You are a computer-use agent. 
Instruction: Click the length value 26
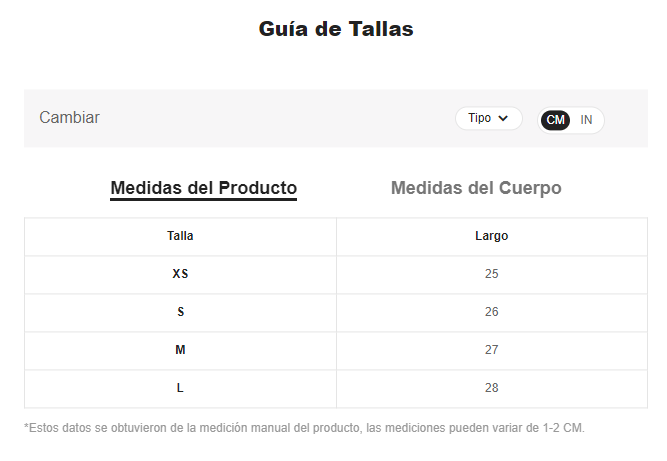pyautogui.click(x=492, y=312)
